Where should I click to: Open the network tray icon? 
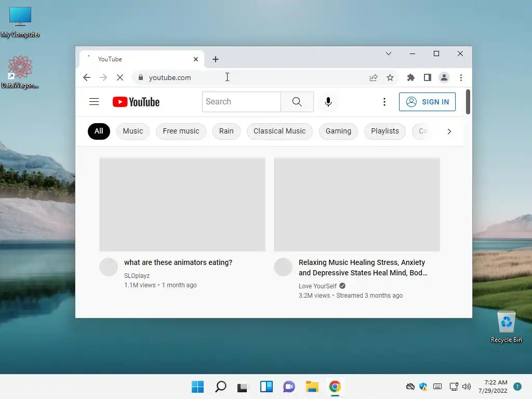[x=454, y=387]
